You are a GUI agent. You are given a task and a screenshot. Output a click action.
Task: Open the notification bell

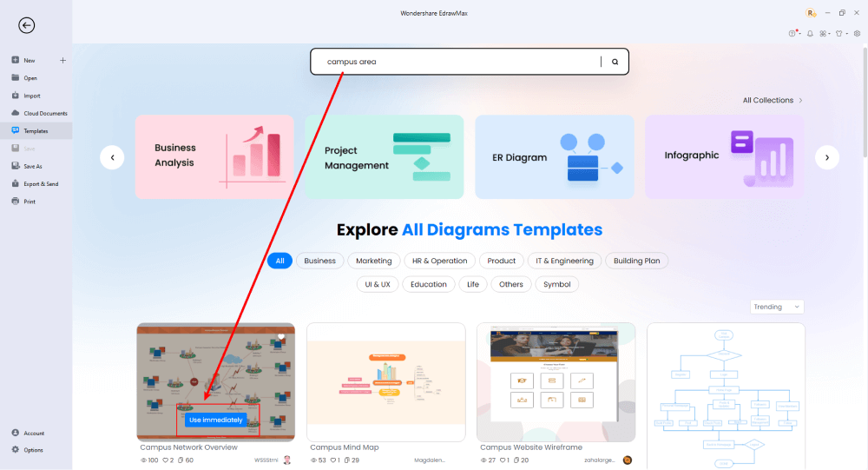(810, 33)
